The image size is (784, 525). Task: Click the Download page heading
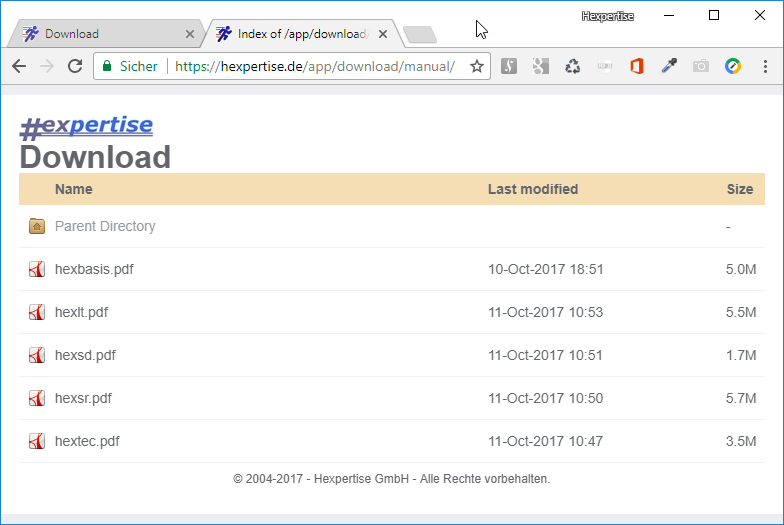coord(95,156)
